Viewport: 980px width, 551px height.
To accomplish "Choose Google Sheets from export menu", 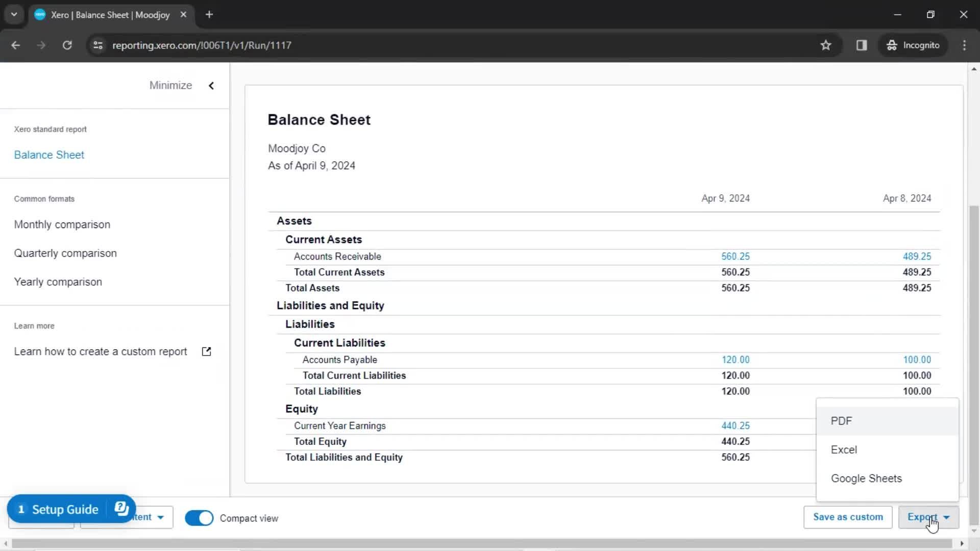I will tap(887, 479).
